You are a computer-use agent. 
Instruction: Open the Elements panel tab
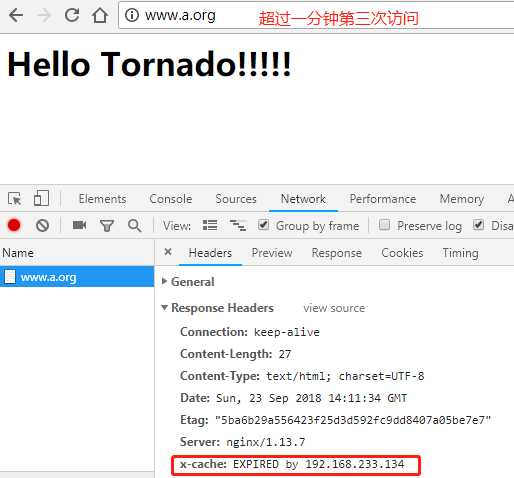102,199
